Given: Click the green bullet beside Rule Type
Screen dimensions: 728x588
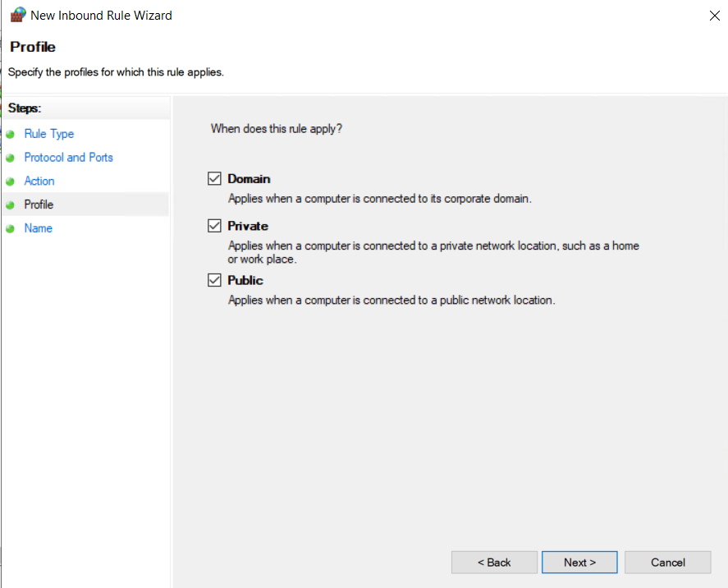Looking at the screenshot, I should click(10, 135).
